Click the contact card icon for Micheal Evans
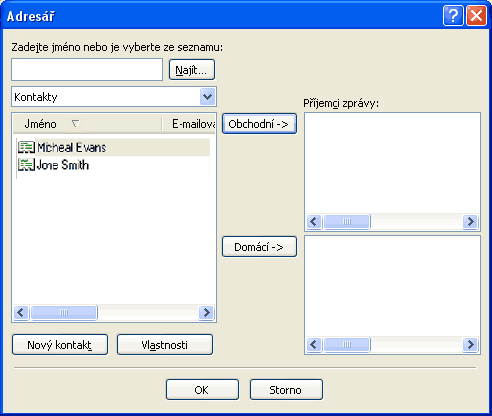The width and height of the screenshot is (492, 416). pyautogui.click(x=26, y=147)
